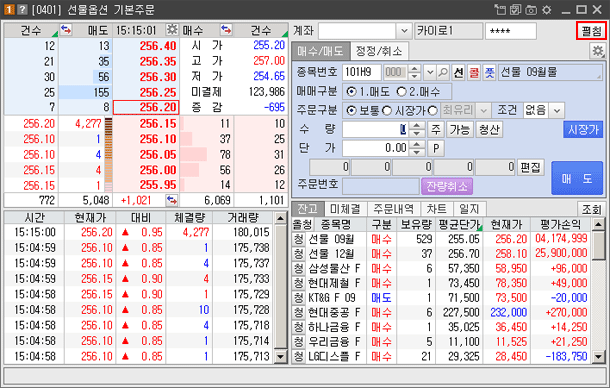Click the blue 시장가 button
This screenshot has width=610, height=388.
click(583, 130)
